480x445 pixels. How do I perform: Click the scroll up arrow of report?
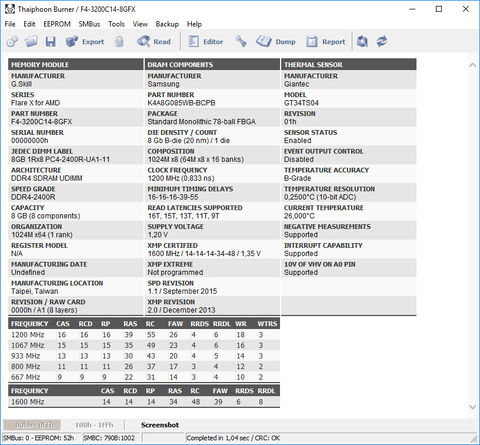472,65
